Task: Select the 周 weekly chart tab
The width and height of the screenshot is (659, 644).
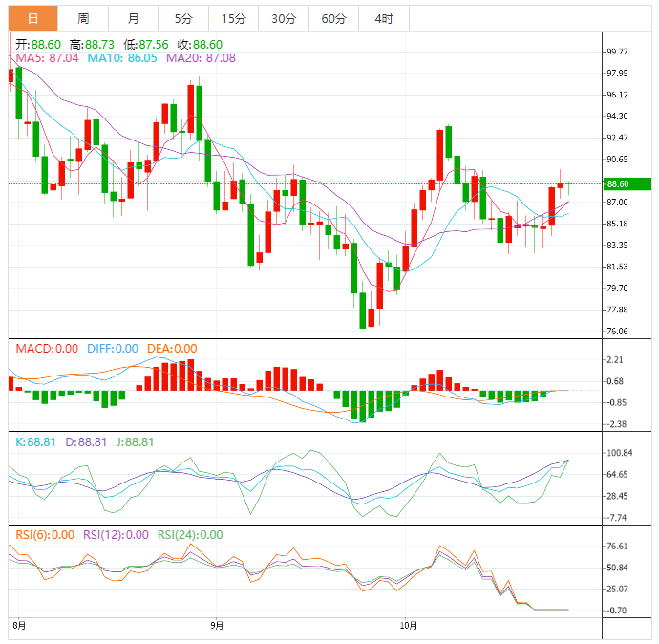Action: click(x=83, y=19)
